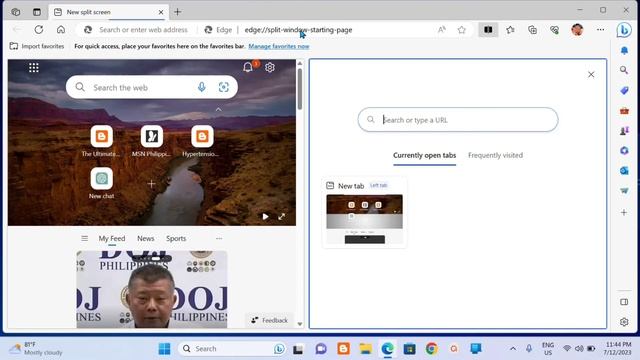This screenshot has width=640, height=360.
Task: Click Import favorites
Action: 37,46
